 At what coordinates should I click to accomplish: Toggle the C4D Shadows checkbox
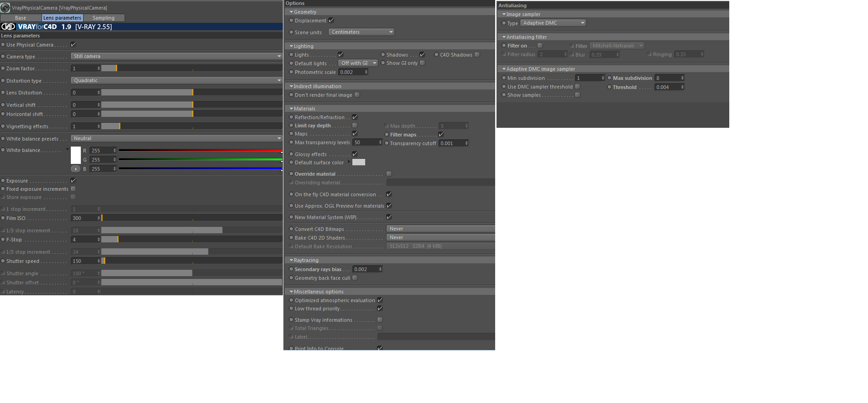(477, 55)
